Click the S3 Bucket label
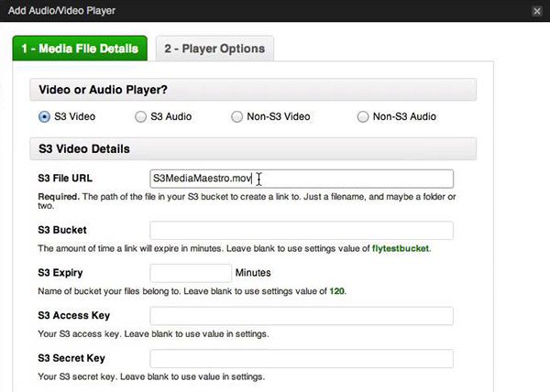The height and width of the screenshot is (392, 550). (62, 230)
